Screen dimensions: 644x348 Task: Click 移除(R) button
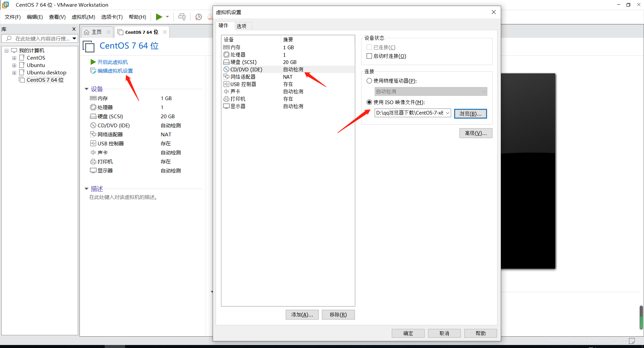click(x=338, y=315)
